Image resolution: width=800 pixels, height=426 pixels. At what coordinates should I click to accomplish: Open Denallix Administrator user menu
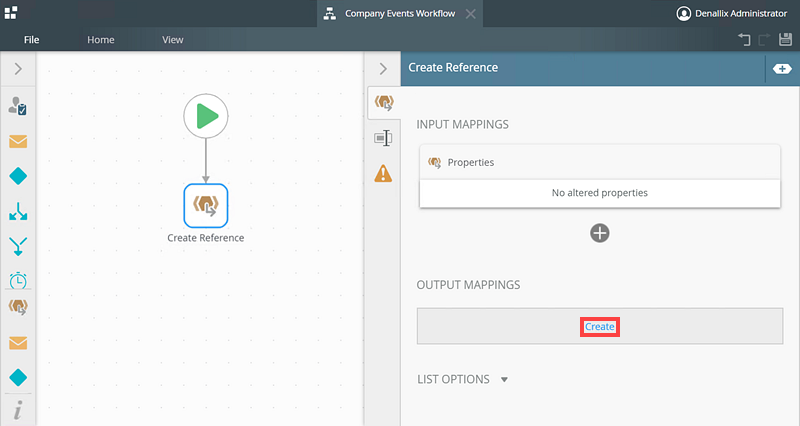tap(731, 14)
